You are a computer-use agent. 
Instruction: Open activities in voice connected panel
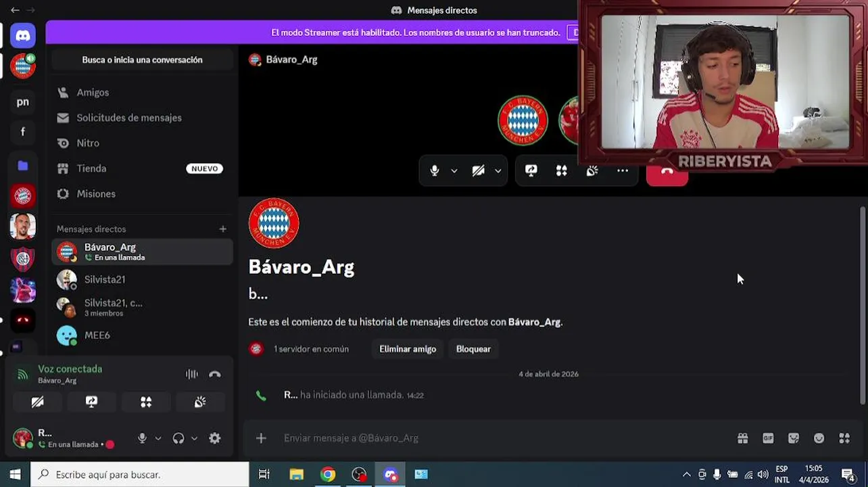click(146, 402)
